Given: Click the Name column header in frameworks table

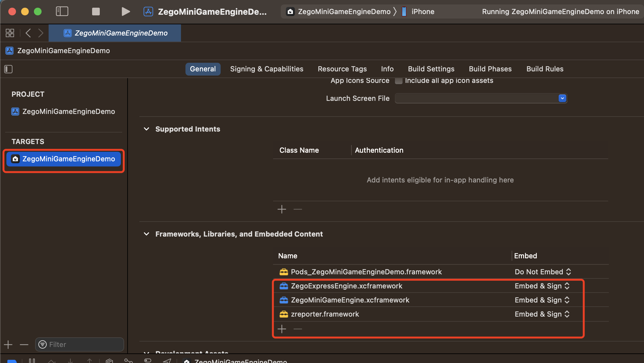Looking at the screenshot, I should (x=287, y=256).
